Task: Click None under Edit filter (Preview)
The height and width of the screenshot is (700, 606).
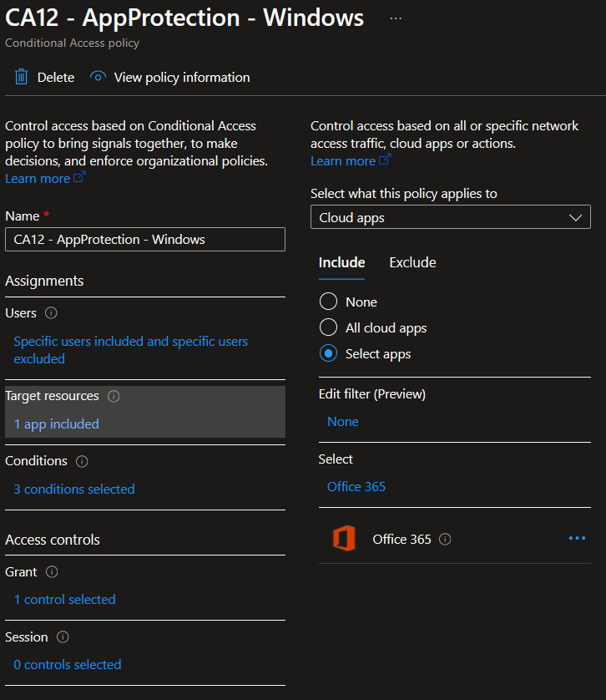Action: [342, 422]
